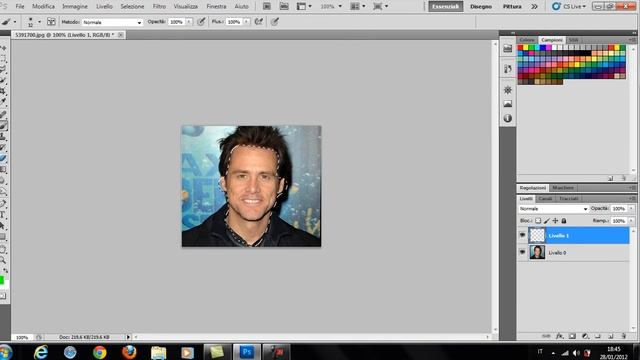Open the tool preset picker arrow
This screenshot has width=640, height=360.
tap(15, 22)
